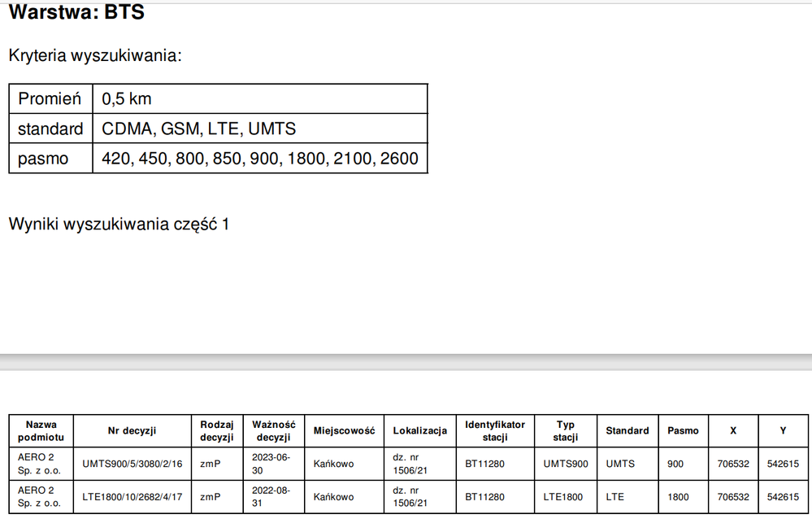Screen dimensions: 812x519
Task: Select decision number UMTS900/5/3080/2/16
Action: click(132, 464)
